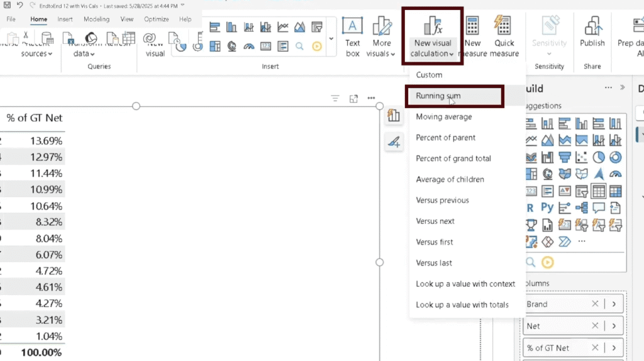Select the funnel chart visual type
This screenshot has width=644, height=361.
pos(564,157)
